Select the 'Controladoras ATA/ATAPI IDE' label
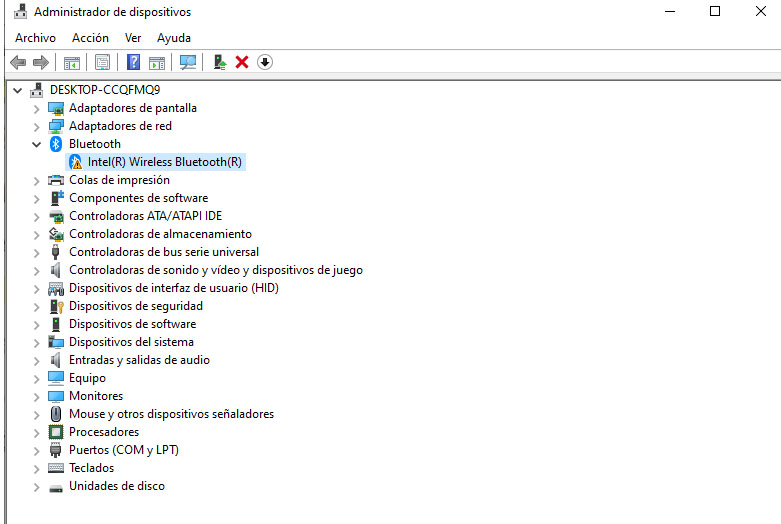Image resolution: width=781 pixels, height=524 pixels. coord(145,216)
